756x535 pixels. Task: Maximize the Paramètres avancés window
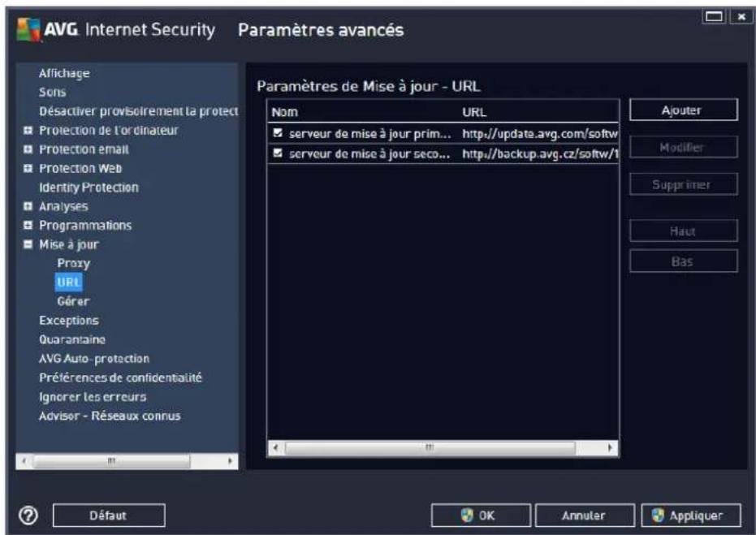pos(714,17)
